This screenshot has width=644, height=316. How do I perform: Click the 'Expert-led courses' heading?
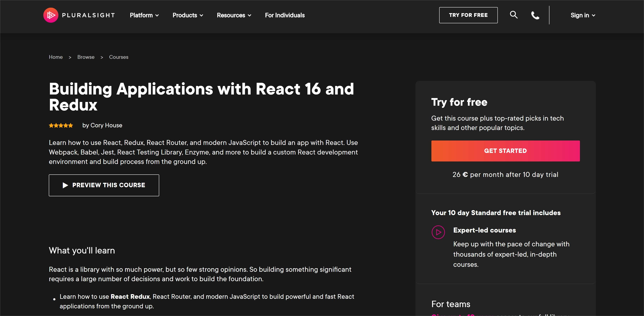[484, 230]
